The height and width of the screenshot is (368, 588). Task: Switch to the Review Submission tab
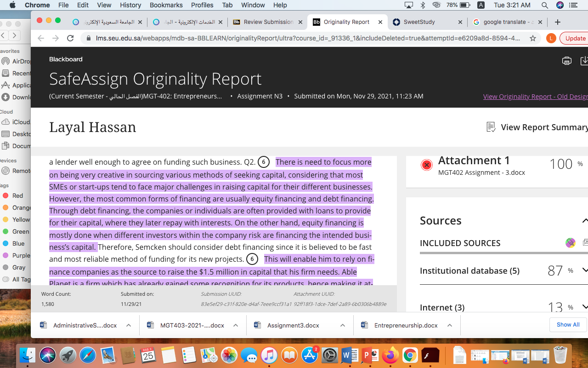coord(267,22)
